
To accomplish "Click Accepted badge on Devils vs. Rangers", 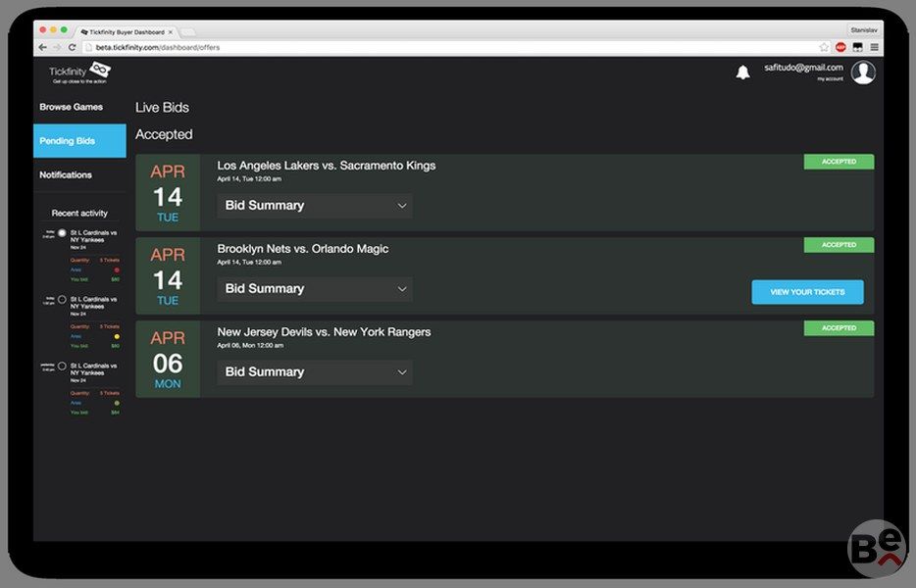I will point(839,328).
